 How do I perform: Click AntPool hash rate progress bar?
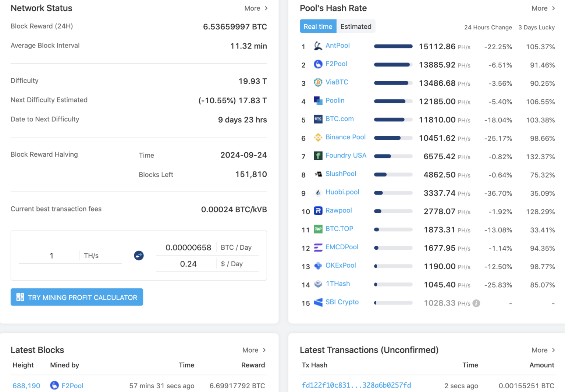[393, 46]
